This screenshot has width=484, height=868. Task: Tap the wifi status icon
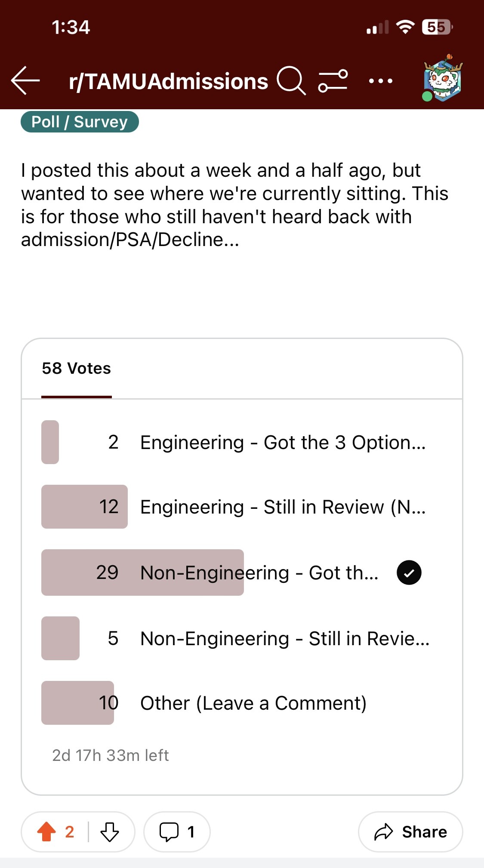click(x=405, y=27)
